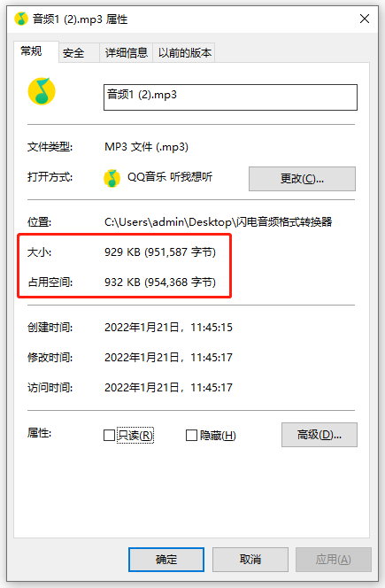Click the 取消 button
The width and height of the screenshot is (385, 588).
[250, 560]
